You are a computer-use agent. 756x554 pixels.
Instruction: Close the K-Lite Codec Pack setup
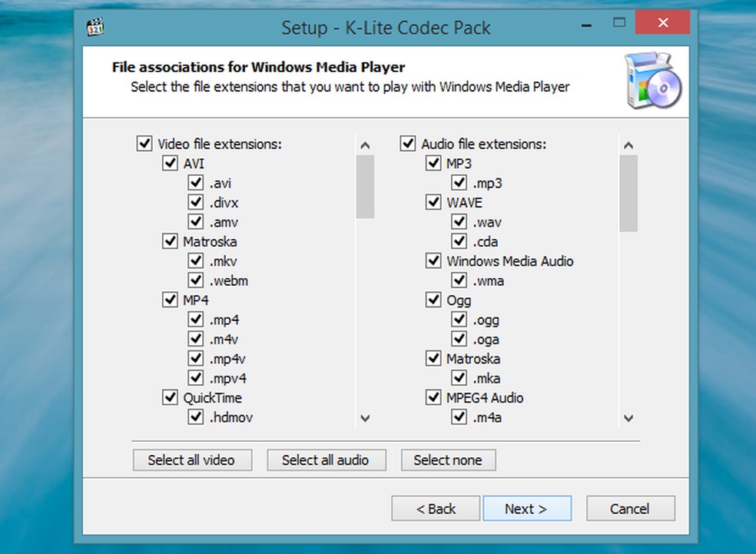(662, 22)
